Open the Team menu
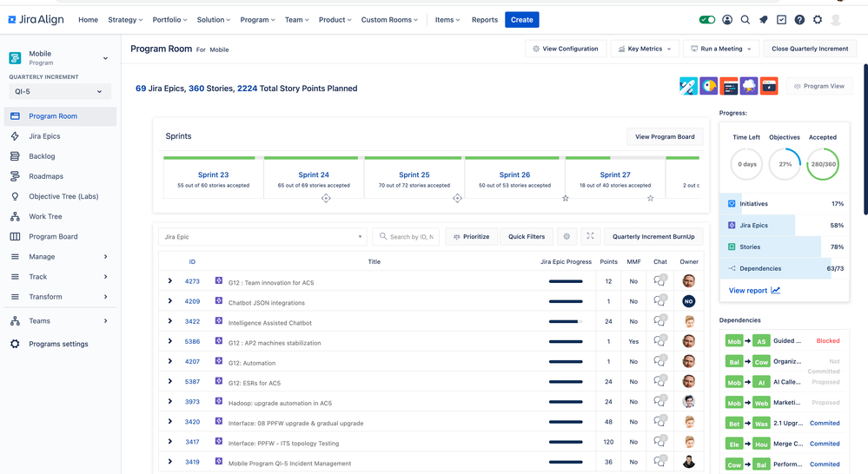Screen dimensions: 868x474 [x=296, y=20]
